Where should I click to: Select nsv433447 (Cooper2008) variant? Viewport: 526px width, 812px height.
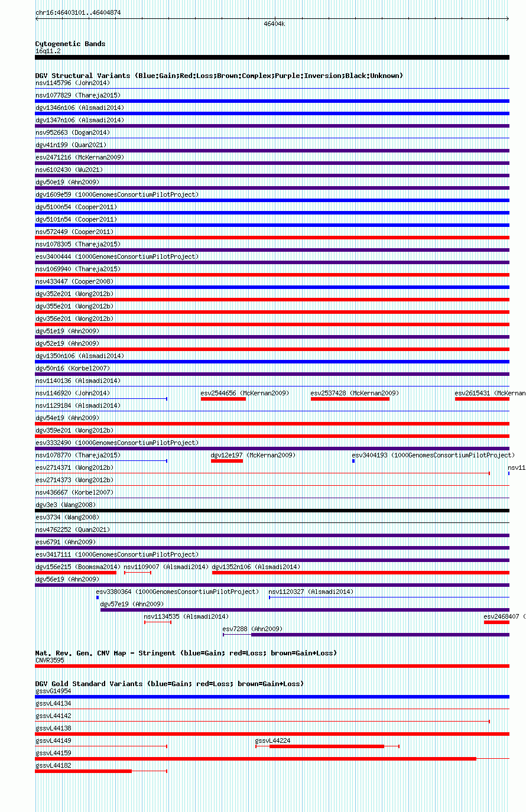coord(74,281)
